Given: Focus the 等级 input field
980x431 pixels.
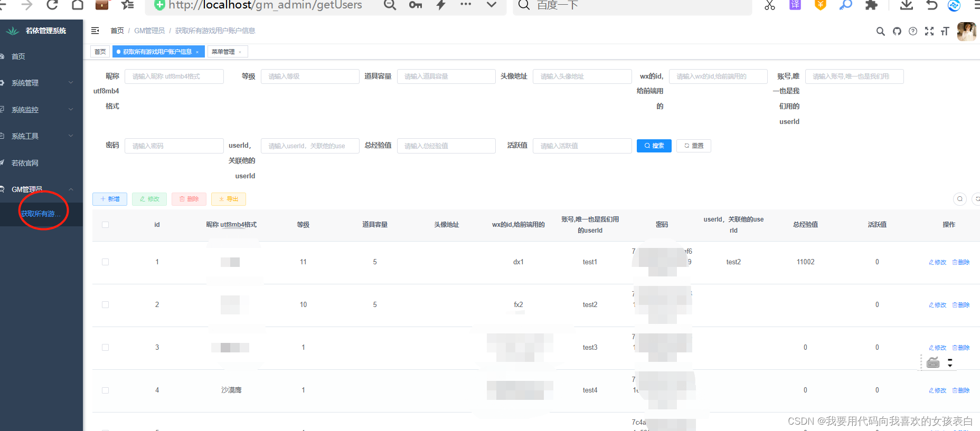Looking at the screenshot, I should (x=310, y=76).
